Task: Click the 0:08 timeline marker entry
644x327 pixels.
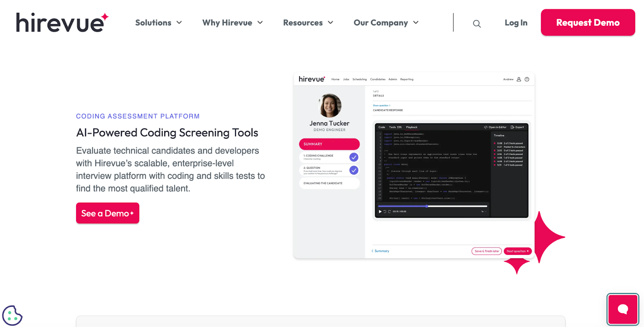Action: 509,143
